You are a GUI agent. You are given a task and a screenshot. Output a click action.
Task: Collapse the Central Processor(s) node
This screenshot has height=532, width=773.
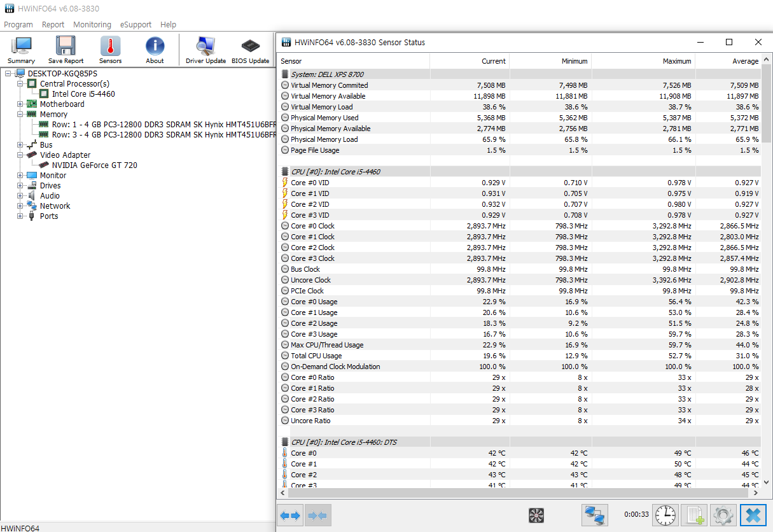pyautogui.click(x=20, y=84)
